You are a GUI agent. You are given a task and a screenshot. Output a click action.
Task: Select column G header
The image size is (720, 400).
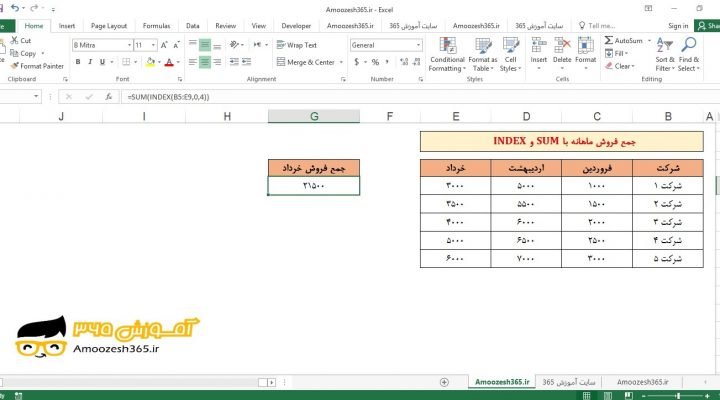314,116
